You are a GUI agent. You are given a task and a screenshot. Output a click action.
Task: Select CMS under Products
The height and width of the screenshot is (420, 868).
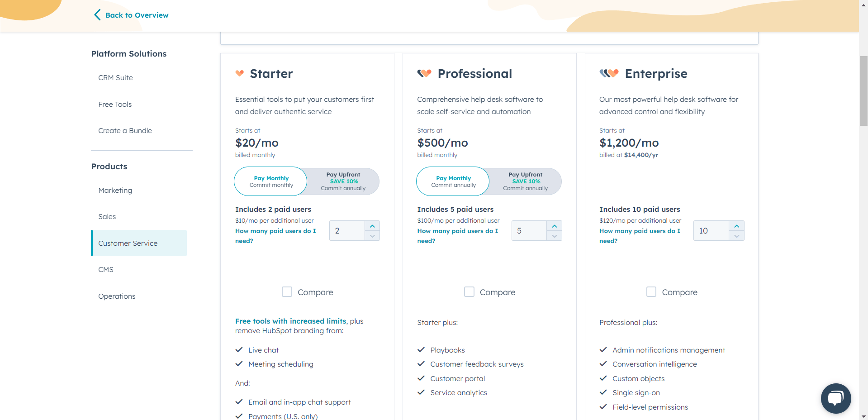tap(106, 269)
